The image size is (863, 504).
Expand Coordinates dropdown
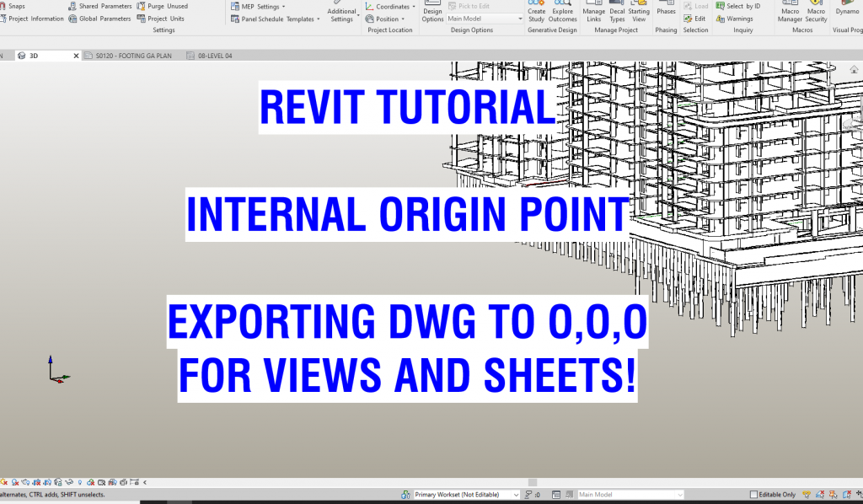391,7
